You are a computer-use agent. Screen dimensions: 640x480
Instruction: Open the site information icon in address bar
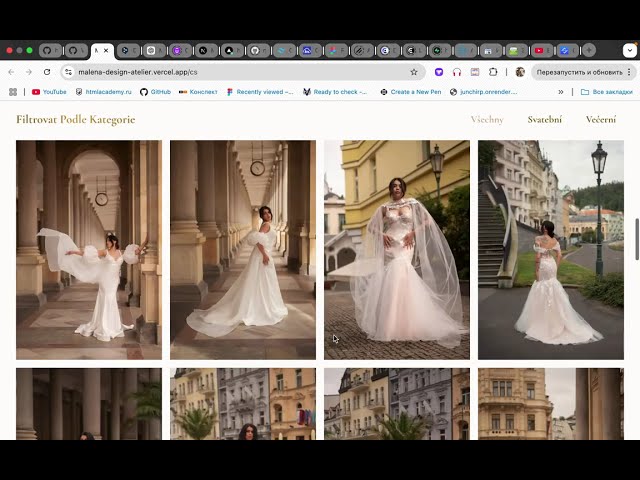[x=69, y=72]
